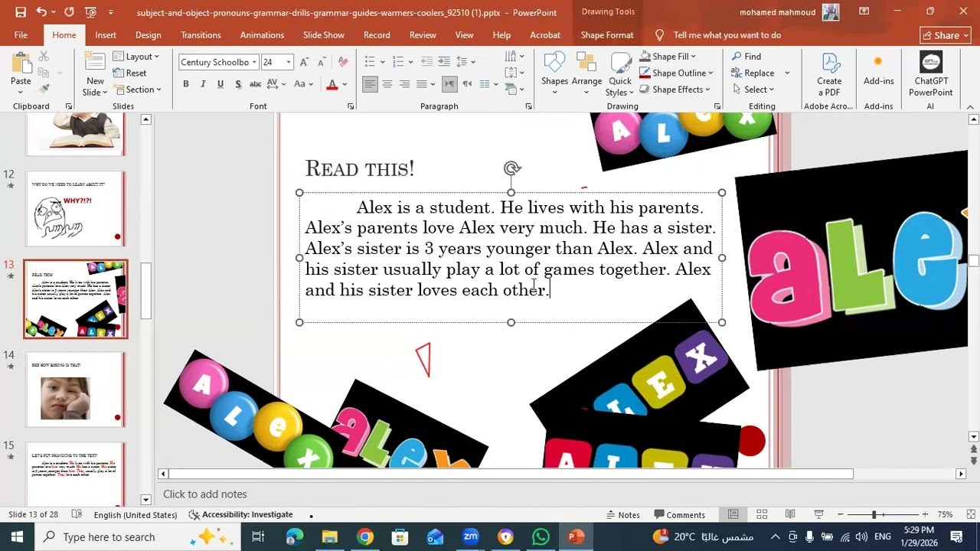This screenshot has width=980, height=551.
Task: Toggle the Notes pane in status bar
Action: 622,515
